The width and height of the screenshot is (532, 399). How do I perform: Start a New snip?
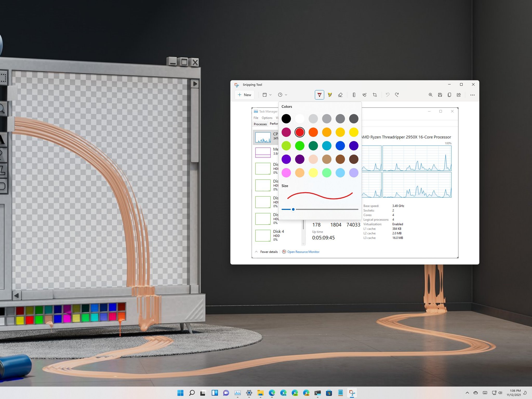point(244,95)
